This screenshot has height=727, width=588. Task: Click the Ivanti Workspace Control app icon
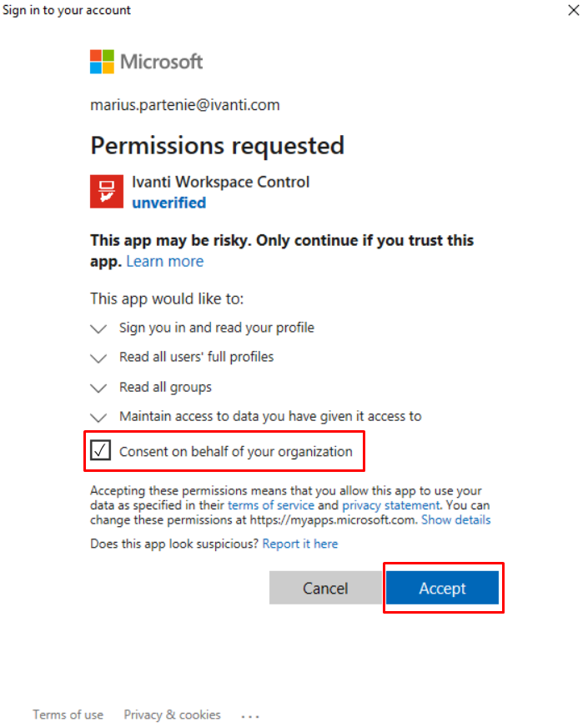[x=107, y=191]
